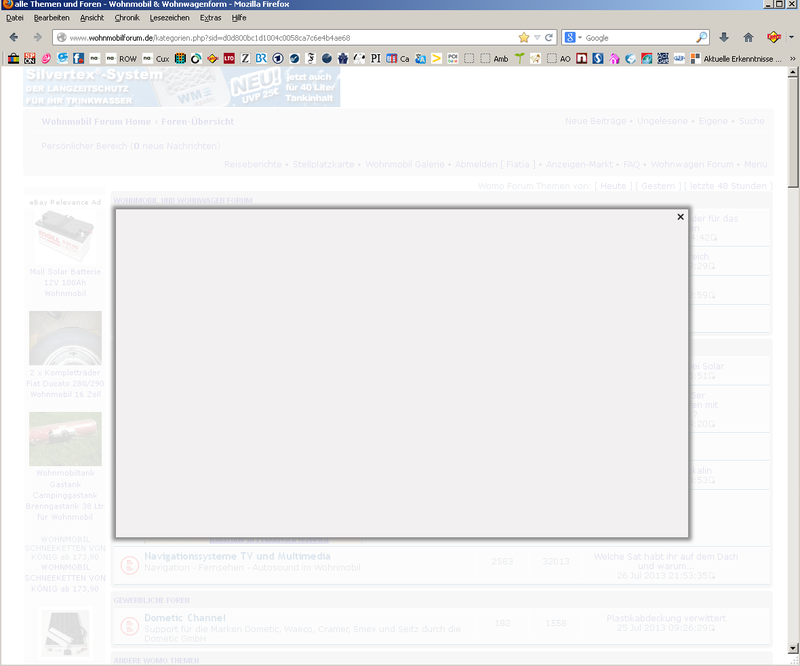Viewport: 800px width, 666px height.
Task: Click the browser back arrow
Action: 13,37
